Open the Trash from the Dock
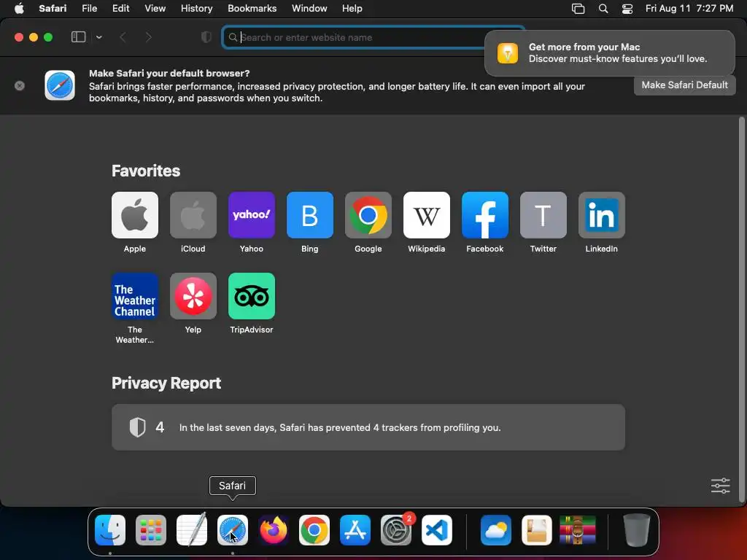Screen dimensions: 747x560 click(636, 530)
